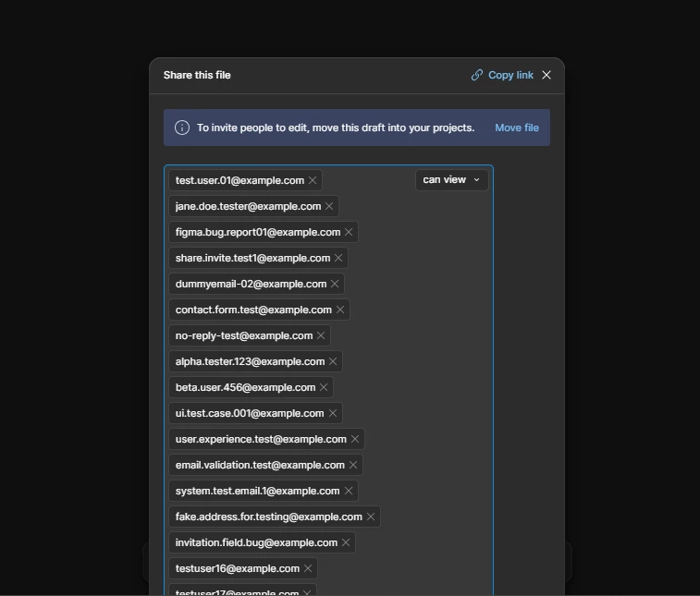Click the Copy link chain icon

coord(477,75)
